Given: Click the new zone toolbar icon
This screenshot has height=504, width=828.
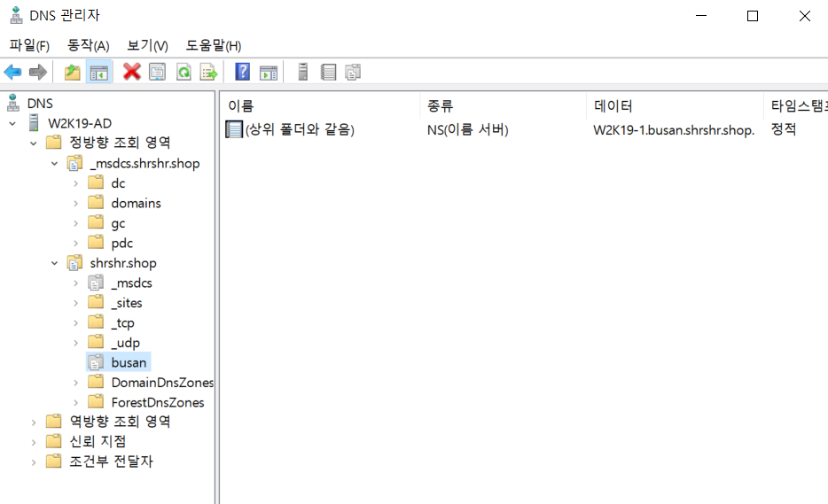Looking at the screenshot, I should click(x=353, y=72).
